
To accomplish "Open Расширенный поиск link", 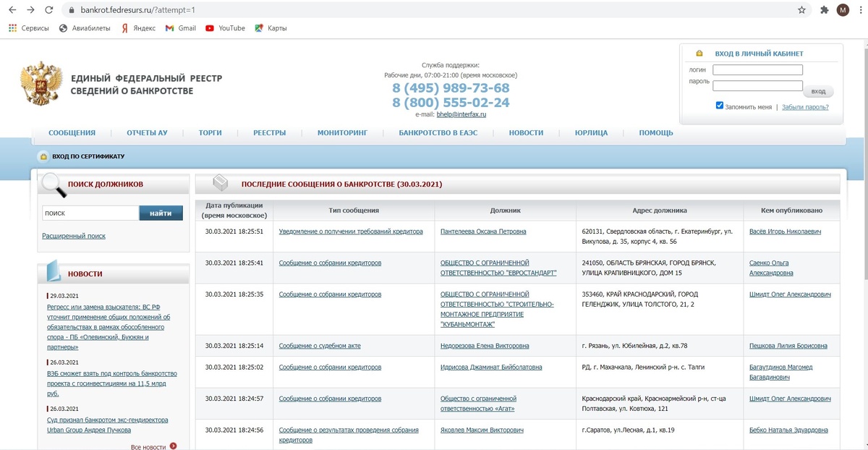I will 75,236.
